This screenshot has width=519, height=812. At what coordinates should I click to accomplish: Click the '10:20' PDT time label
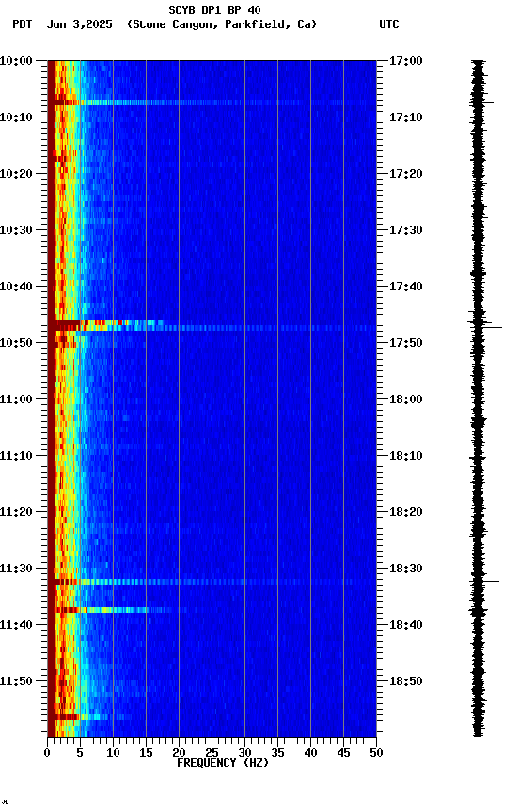pyautogui.click(x=16, y=174)
